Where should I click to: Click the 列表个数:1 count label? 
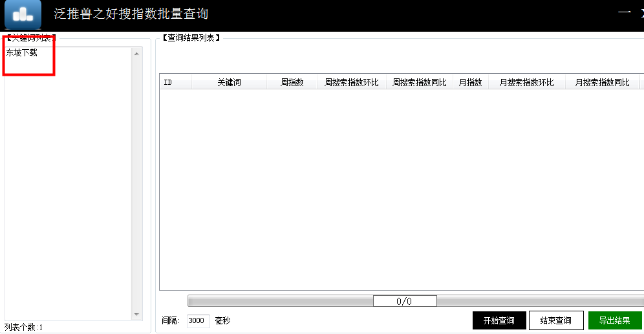pos(23,328)
